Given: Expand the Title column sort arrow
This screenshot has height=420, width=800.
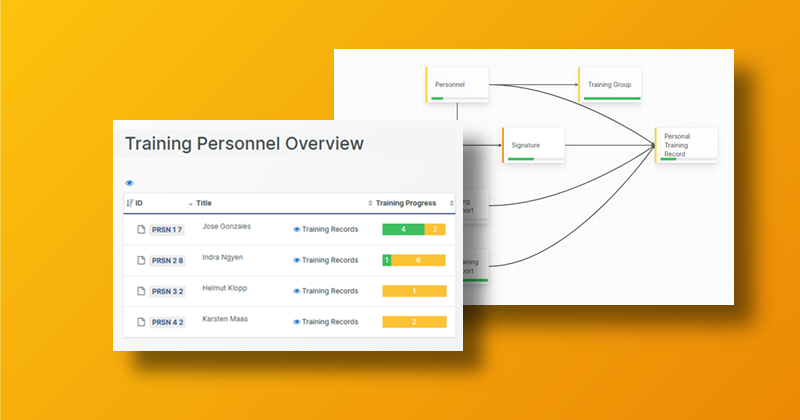Looking at the screenshot, I should pyautogui.click(x=191, y=203).
